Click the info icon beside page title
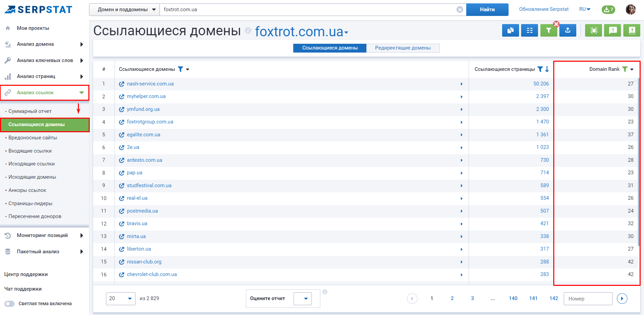This screenshot has height=315, width=644. click(248, 31)
